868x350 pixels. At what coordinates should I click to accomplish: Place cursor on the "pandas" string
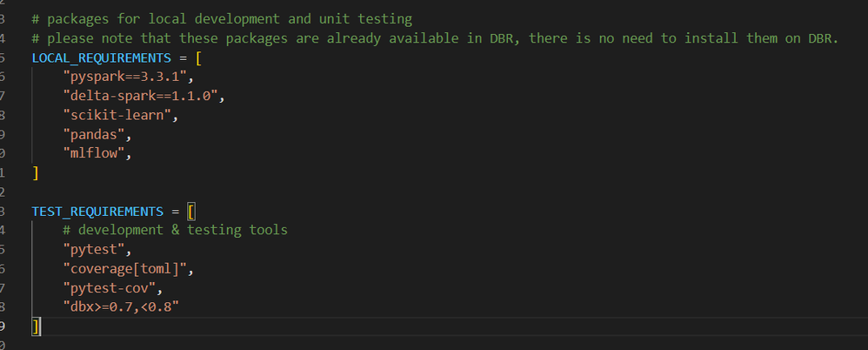94,134
